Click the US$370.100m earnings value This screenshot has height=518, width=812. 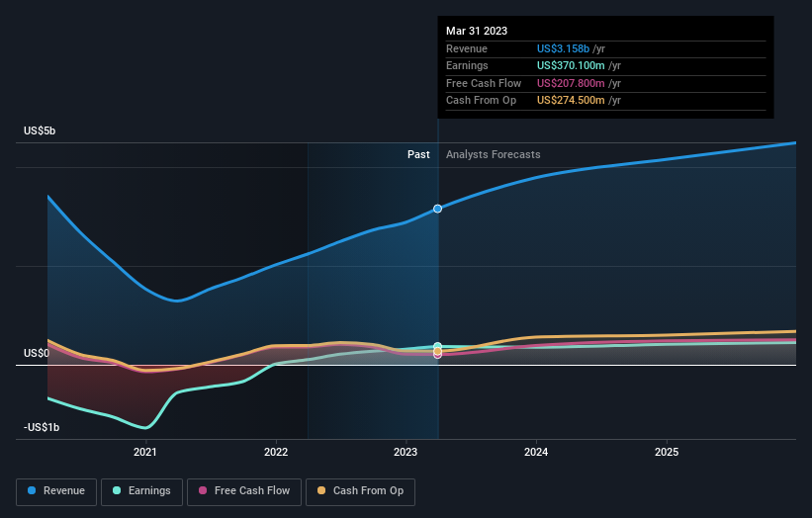point(571,65)
